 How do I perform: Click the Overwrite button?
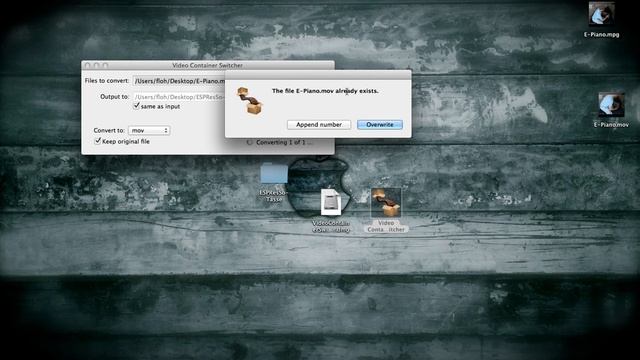pos(380,124)
